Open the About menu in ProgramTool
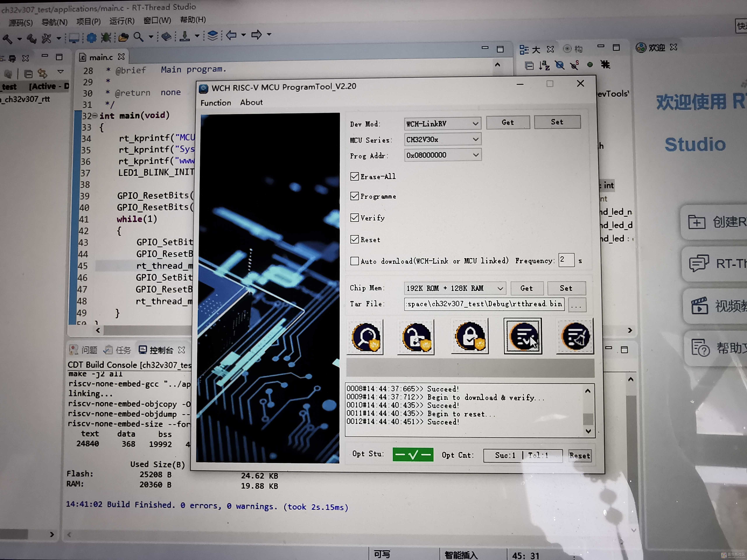This screenshot has height=560, width=747. [251, 102]
